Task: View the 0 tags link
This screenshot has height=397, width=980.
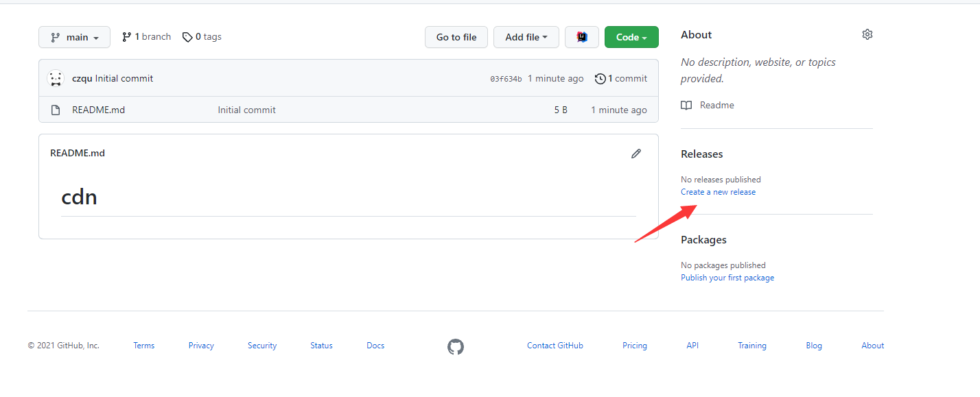Action: (202, 37)
